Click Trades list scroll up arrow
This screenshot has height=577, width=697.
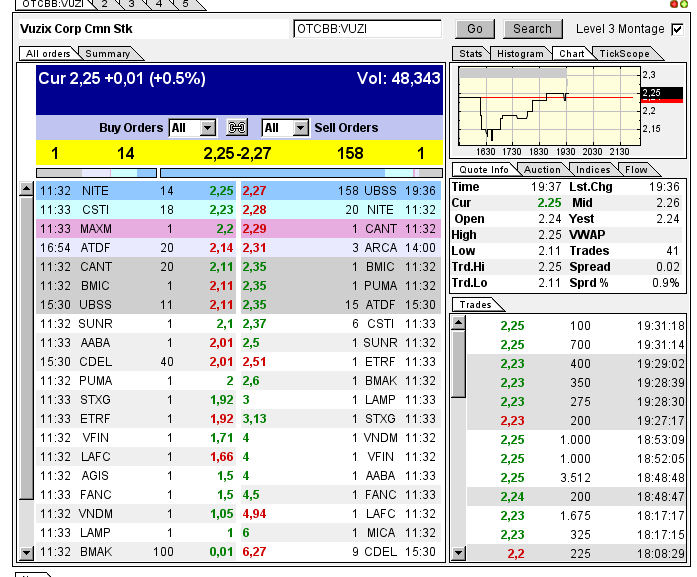coord(458,322)
